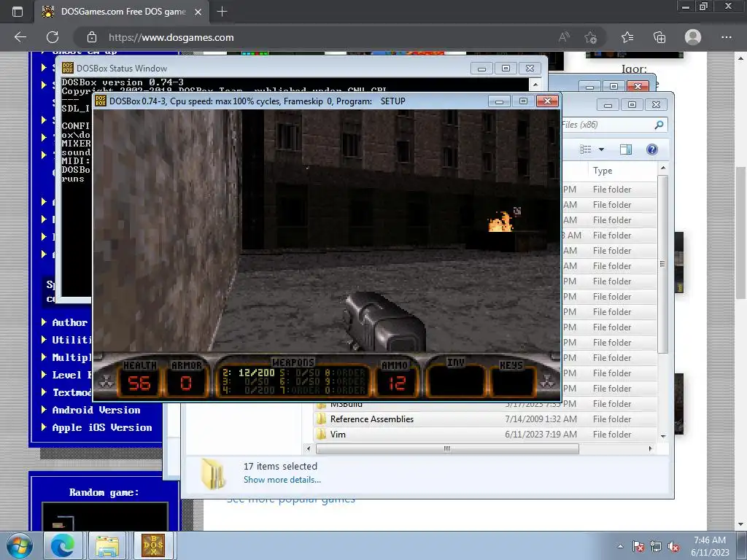Open the Favorites list
Image resolution: width=747 pixels, height=560 pixels.
click(x=627, y=37)
